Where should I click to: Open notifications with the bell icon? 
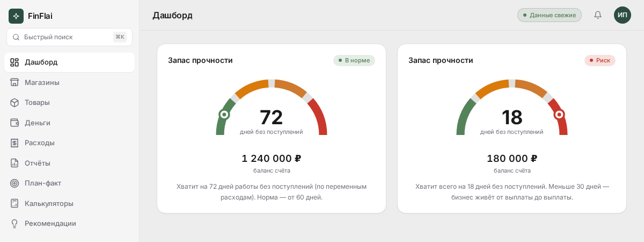[598, 15]
